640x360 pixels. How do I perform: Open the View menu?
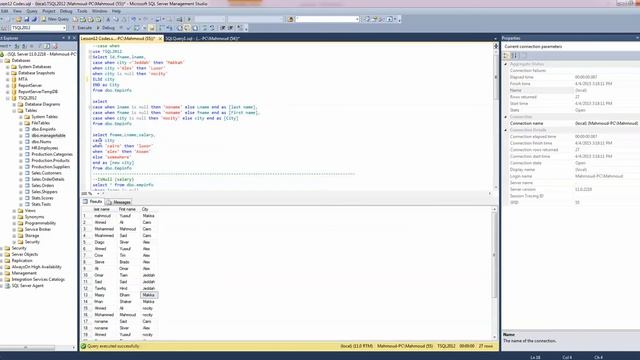click(17, 11)
